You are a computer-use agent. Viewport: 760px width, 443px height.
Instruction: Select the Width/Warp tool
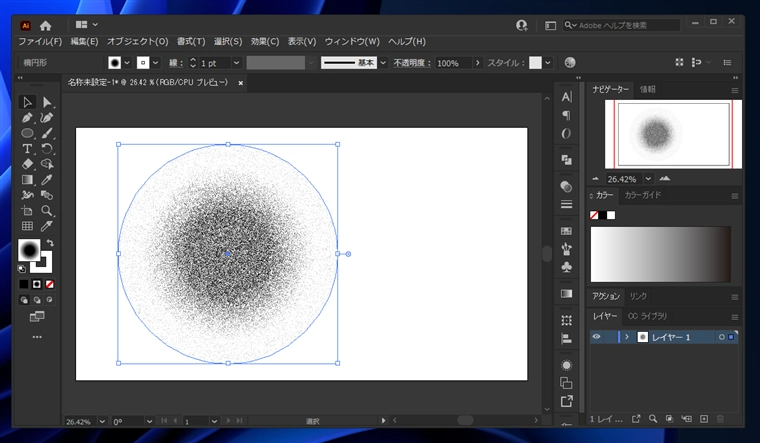[27, 195]
